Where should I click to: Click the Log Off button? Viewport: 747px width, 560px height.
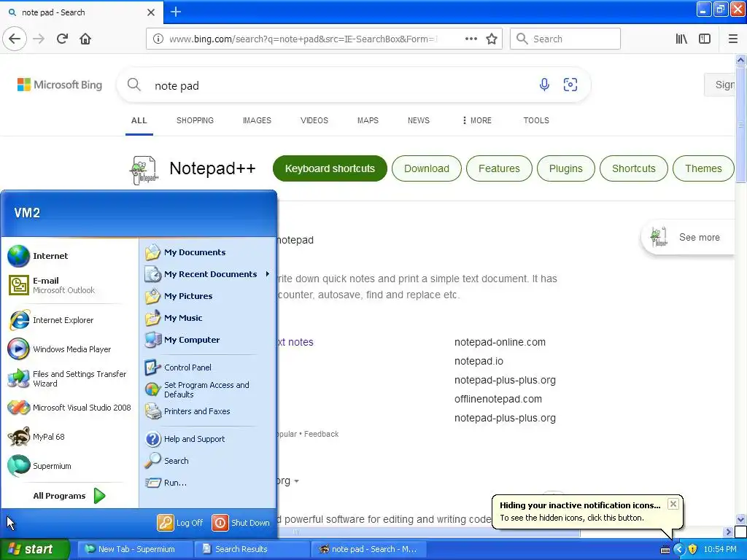coord(181,523)
